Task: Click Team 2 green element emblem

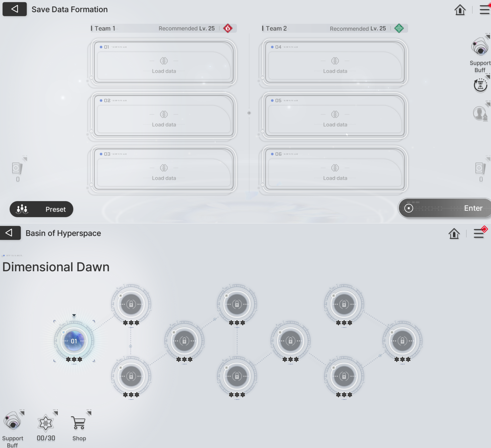Action: [399, 28]
